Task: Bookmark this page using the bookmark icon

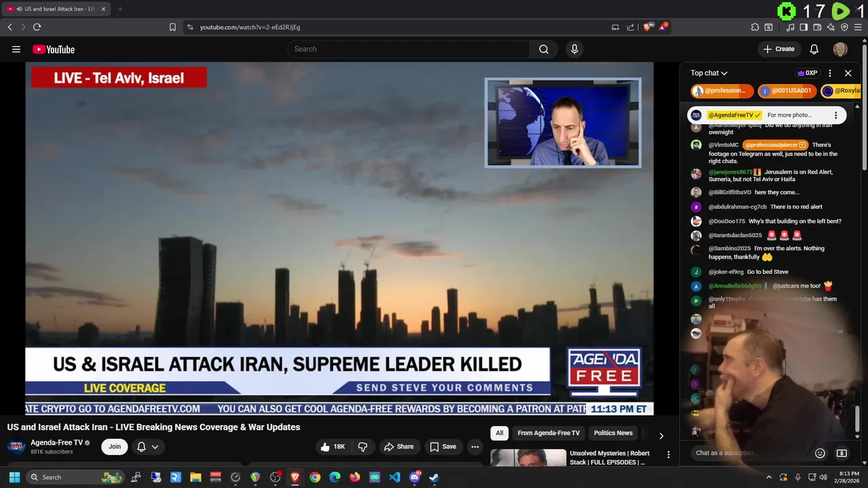Action: coord(172,27)
